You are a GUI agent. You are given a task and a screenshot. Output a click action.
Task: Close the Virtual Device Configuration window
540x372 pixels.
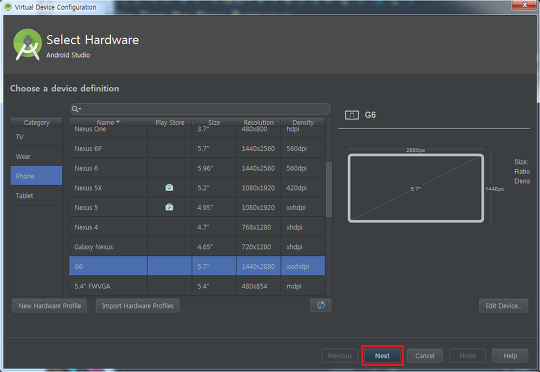tap(524, 5)
